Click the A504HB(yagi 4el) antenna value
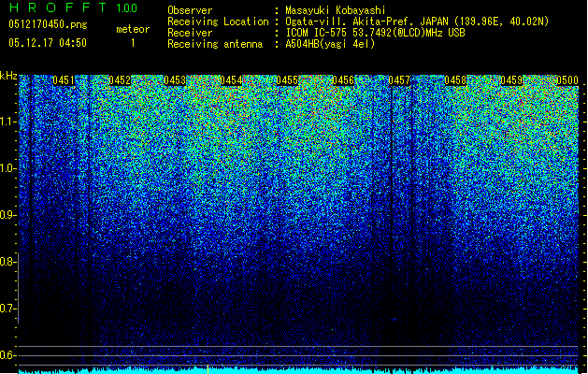Screen dimensions: 588x374 (330, 44)
